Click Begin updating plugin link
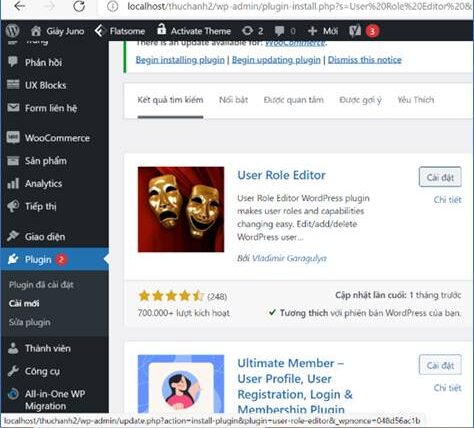The height and width of the screenshot is (428, 474). tap(276, 60)
